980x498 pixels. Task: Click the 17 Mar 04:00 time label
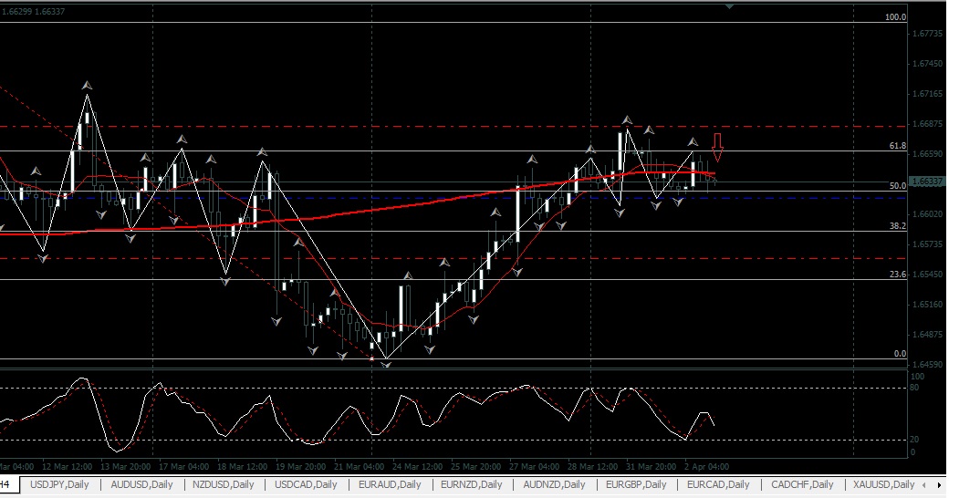tap(183, 467)
